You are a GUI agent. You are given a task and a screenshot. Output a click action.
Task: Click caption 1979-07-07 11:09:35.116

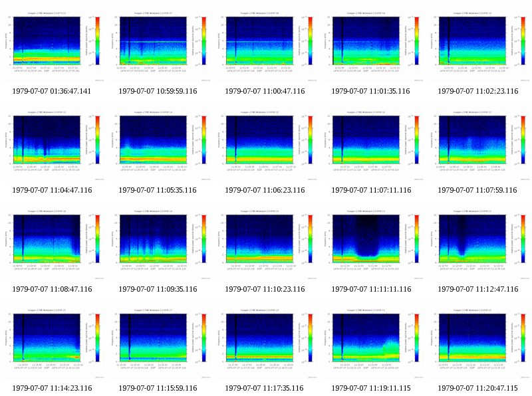[158, 289]
